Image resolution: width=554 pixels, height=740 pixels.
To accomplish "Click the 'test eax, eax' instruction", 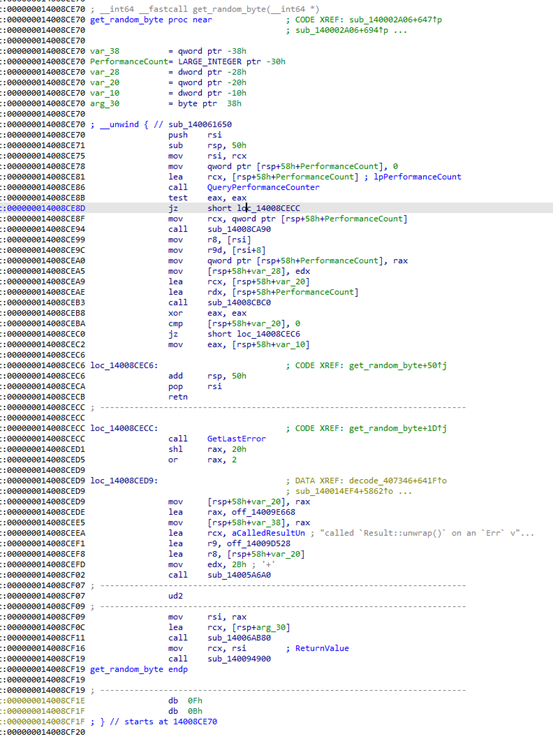I will pos(207,198).
